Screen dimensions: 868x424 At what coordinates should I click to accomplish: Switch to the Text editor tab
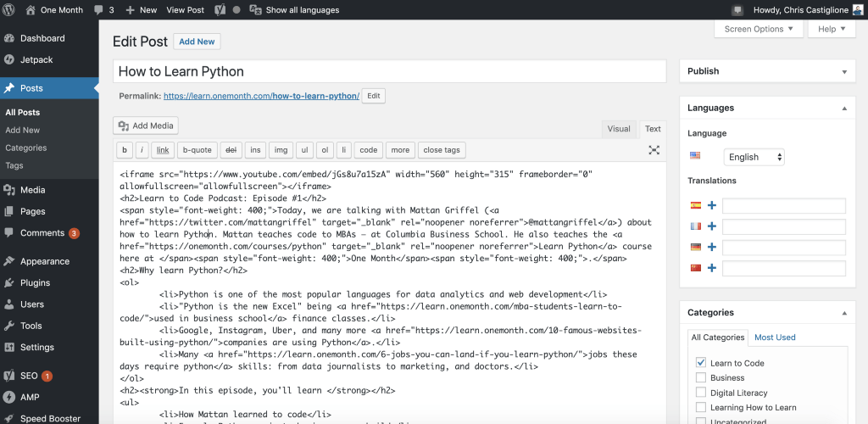click(653, 129)
